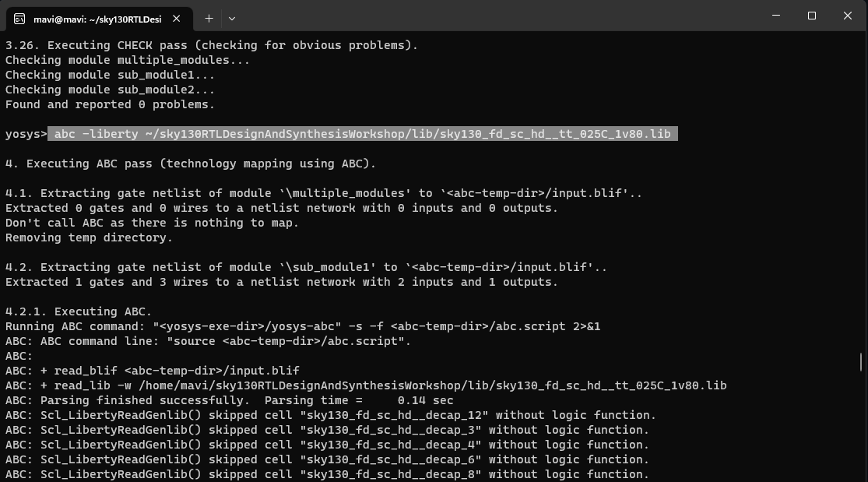Open a new terminal tab with the plus button

pos(209,18)
